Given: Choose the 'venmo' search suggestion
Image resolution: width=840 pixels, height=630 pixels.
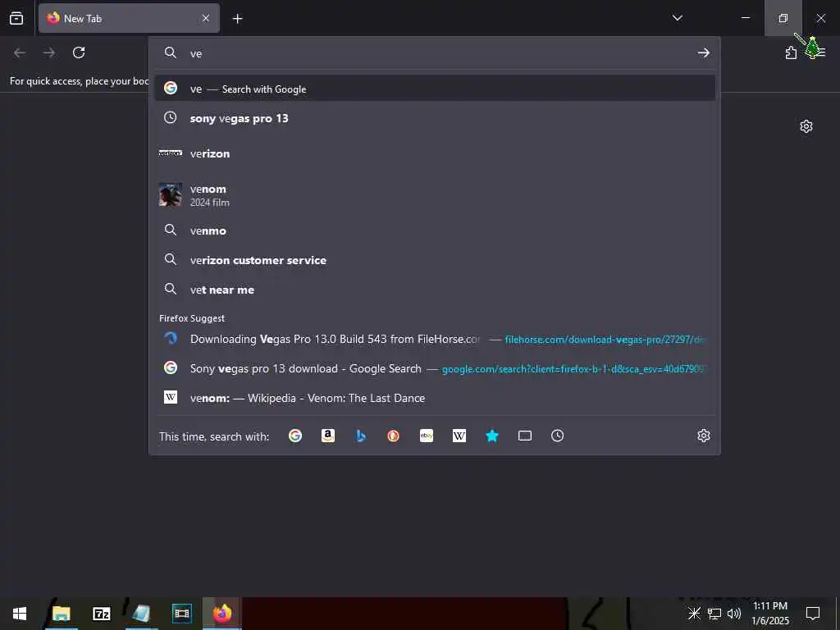Looking at the screenshot, I should (435, 231).
